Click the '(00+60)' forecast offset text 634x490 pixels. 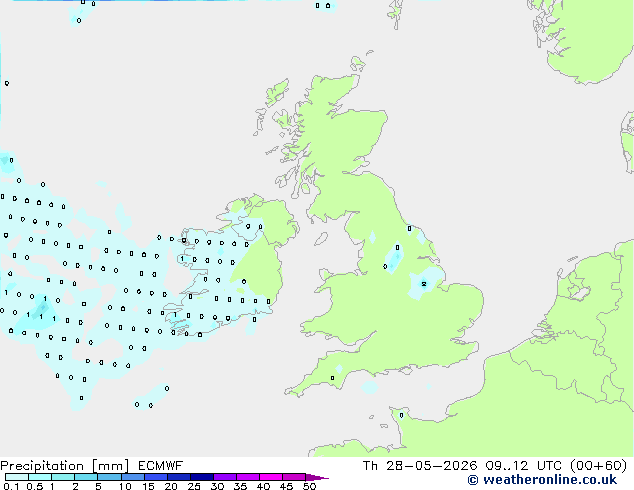(x=598, y=466)
